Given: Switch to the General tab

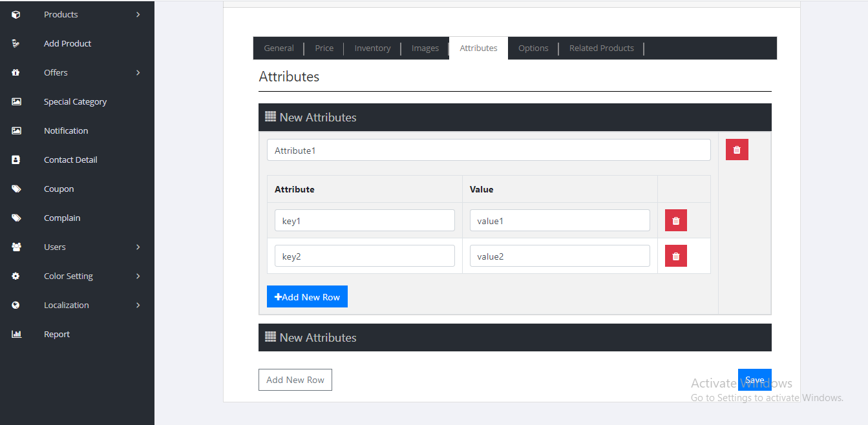Looking at the screenshot, I should pyautogui.click(x=279, y=48).
